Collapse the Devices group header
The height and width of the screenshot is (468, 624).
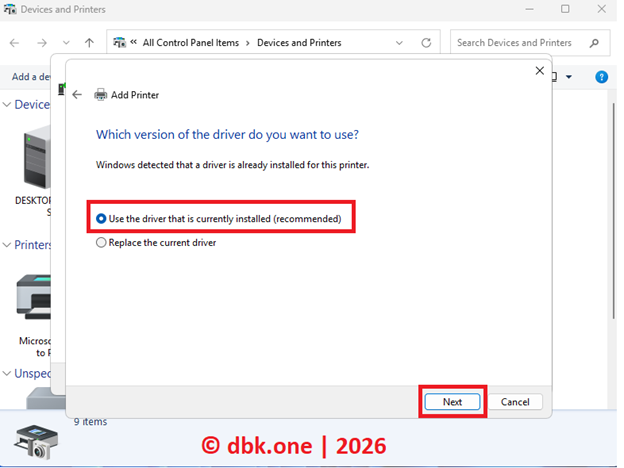7,104
